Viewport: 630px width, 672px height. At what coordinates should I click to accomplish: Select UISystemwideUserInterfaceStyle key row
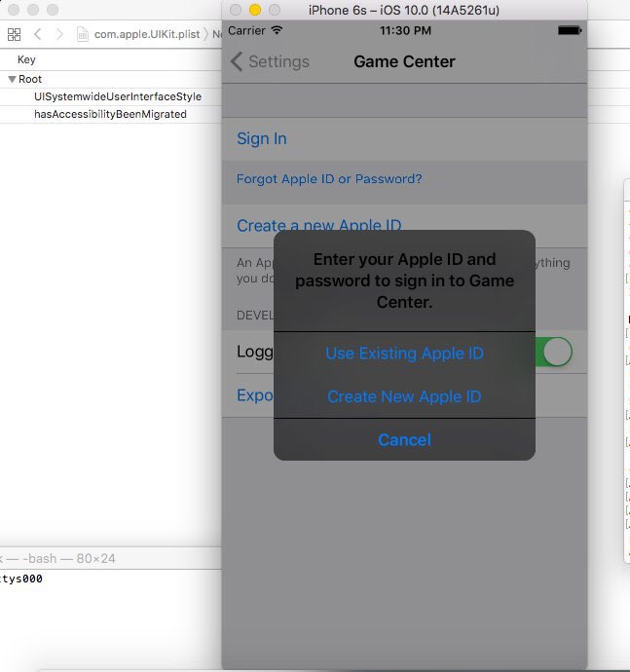click(x=111, y=96)
